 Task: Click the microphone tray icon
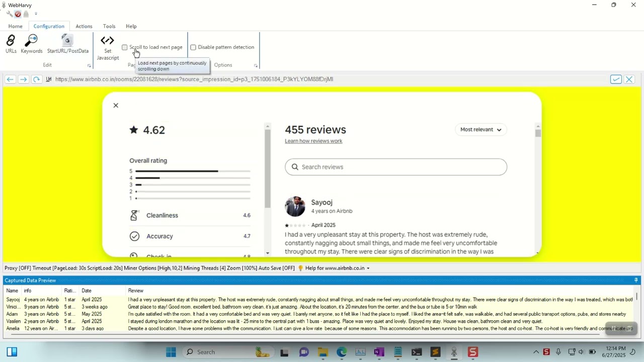(x=558, y=352)
